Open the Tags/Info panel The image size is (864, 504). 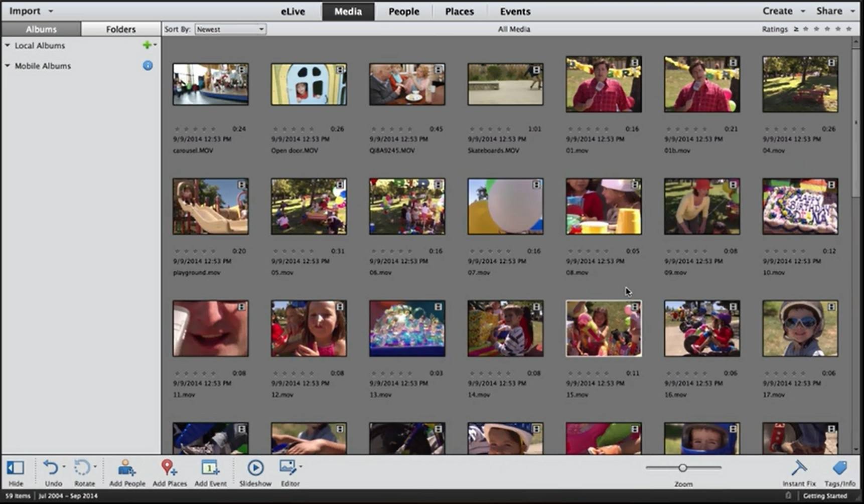click(839, 467)
